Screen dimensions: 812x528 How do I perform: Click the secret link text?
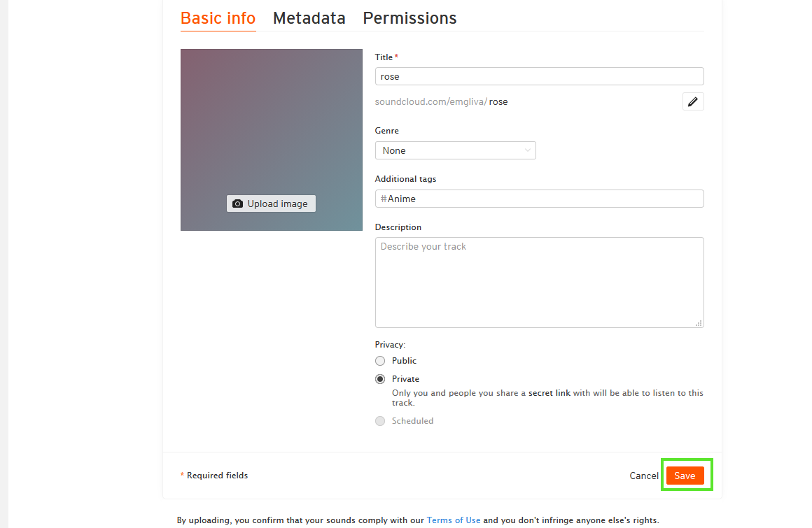[549, 393]
